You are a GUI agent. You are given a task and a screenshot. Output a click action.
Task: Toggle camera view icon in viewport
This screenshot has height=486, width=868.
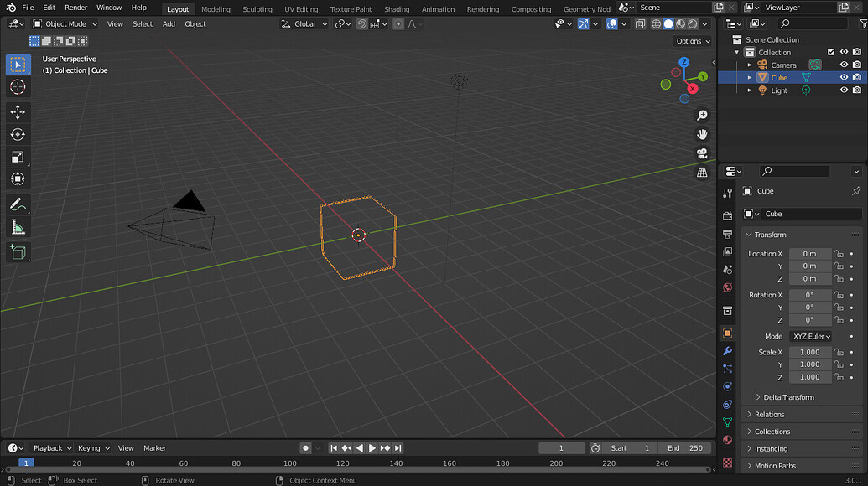(702, 153)
